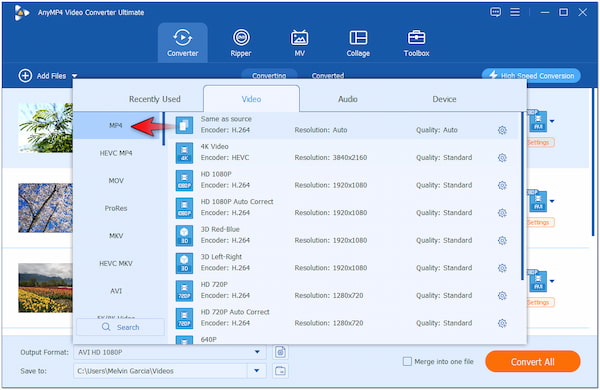This screenshot has width=600, height=390.
Task: Click the output format icon of first file
Action: coord(538,121)
